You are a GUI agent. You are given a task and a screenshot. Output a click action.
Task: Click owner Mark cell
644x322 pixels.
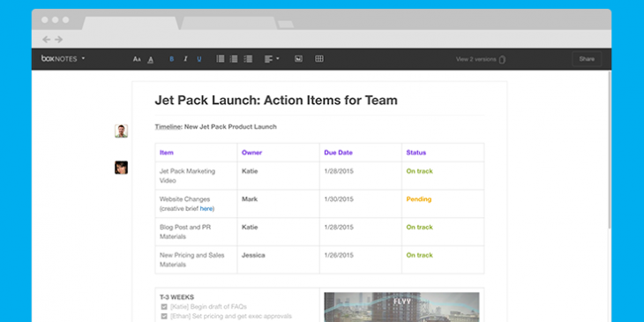tap(278, 204)
